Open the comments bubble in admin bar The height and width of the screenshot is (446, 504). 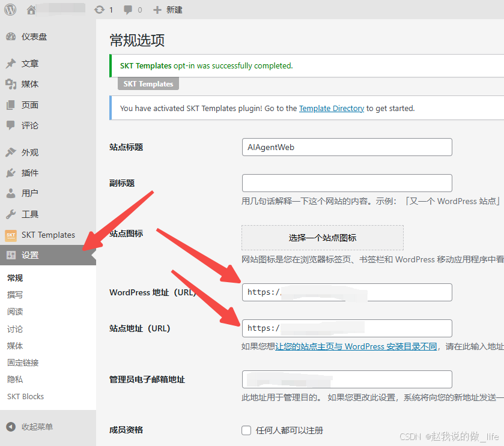click(128, 10)
